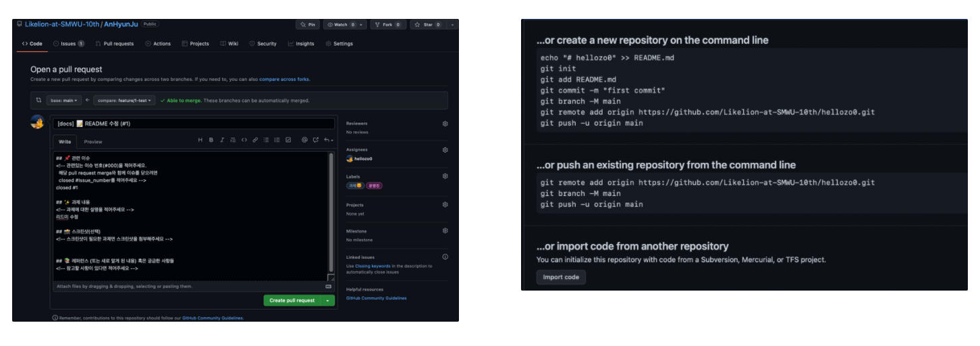980x346 pixels.
Task: Click the description textarea vertical scrollbar
Action: click(331, 212)
